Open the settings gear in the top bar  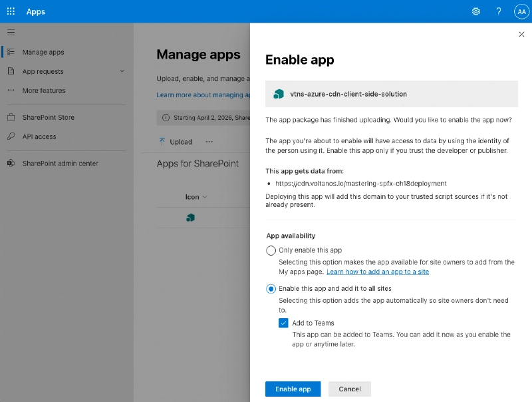(x=476, y=11)
